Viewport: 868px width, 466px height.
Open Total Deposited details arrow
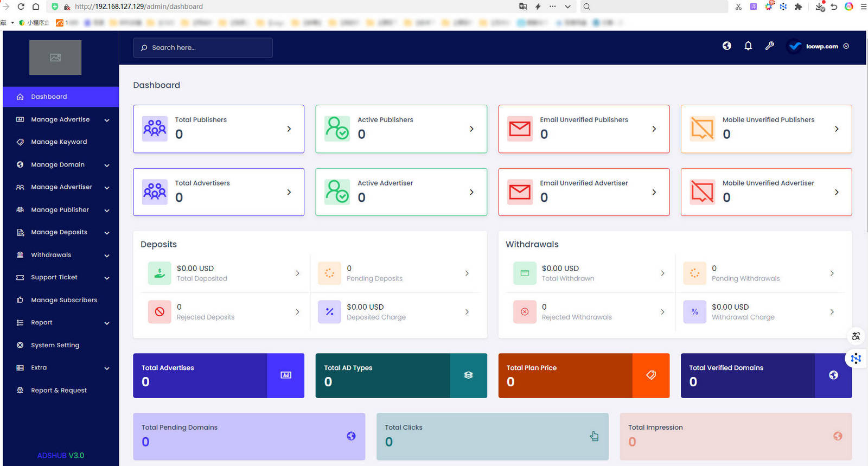click(x=297, y=273)
